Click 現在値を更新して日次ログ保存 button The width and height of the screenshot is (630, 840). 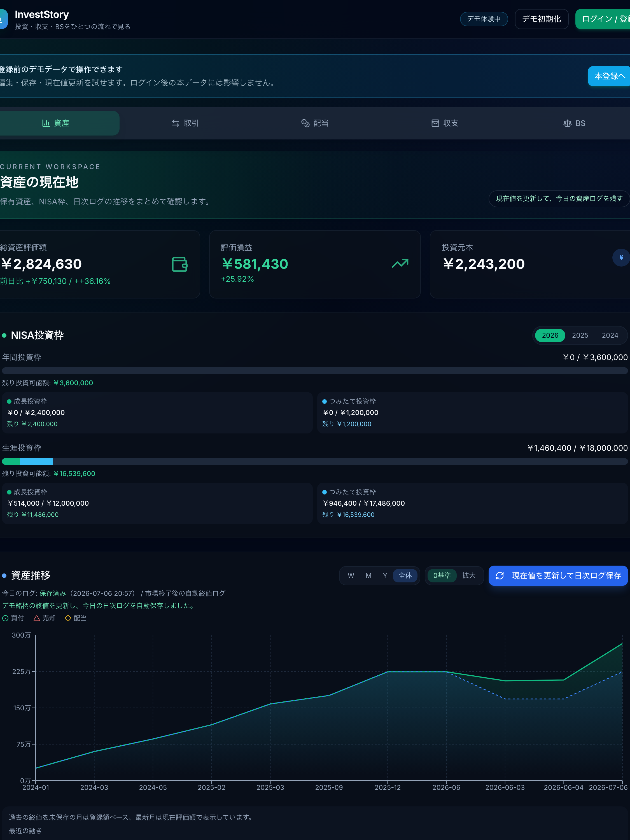(x=558, y=576)
